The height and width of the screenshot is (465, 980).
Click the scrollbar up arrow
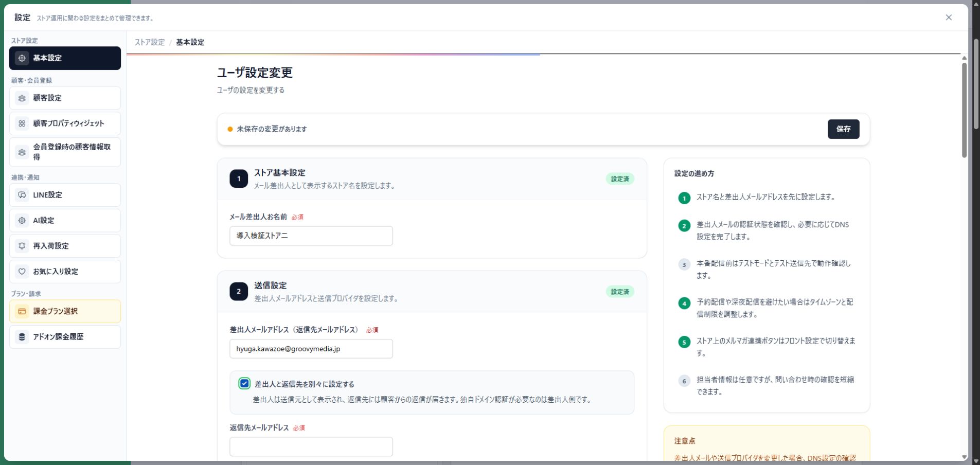pos(964,58)
